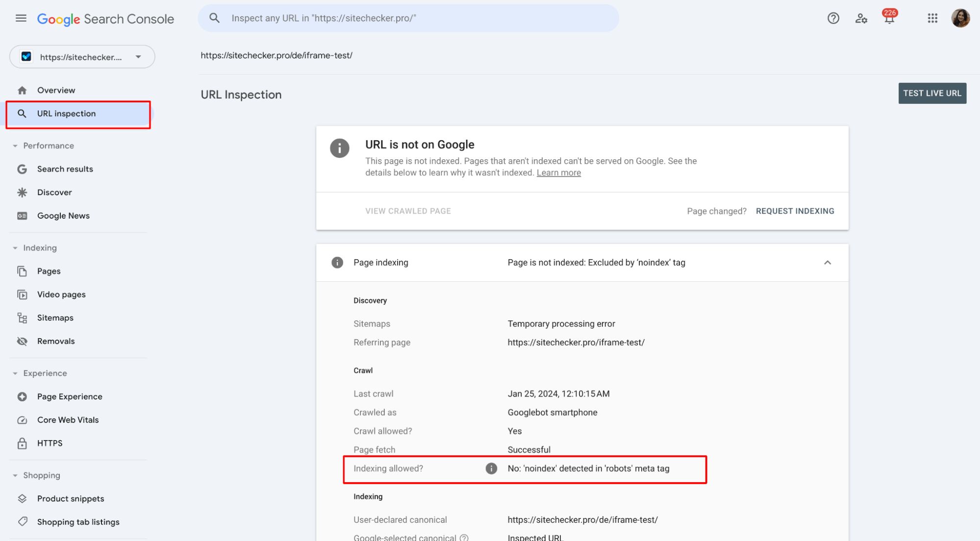Collapse the Experience section
Viewport: 980px width, 541px height.
tap(15, 373)
